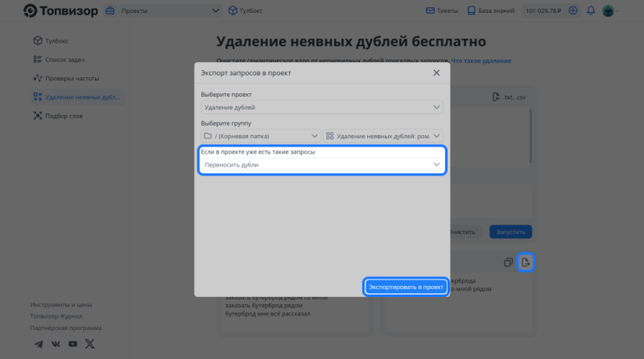The width and height of the screenshot is (644, 359).
Task: Open notifications bell
Action: click(591, 10)
